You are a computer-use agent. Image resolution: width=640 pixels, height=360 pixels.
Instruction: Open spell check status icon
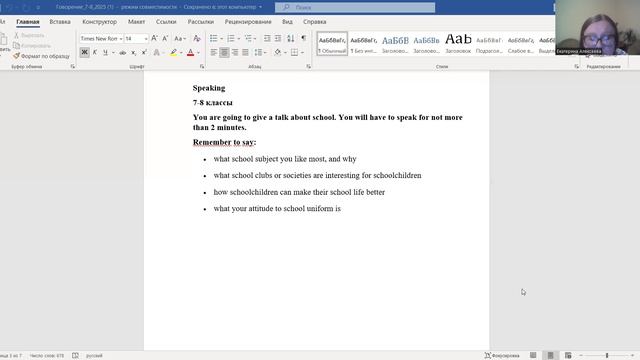75,356
